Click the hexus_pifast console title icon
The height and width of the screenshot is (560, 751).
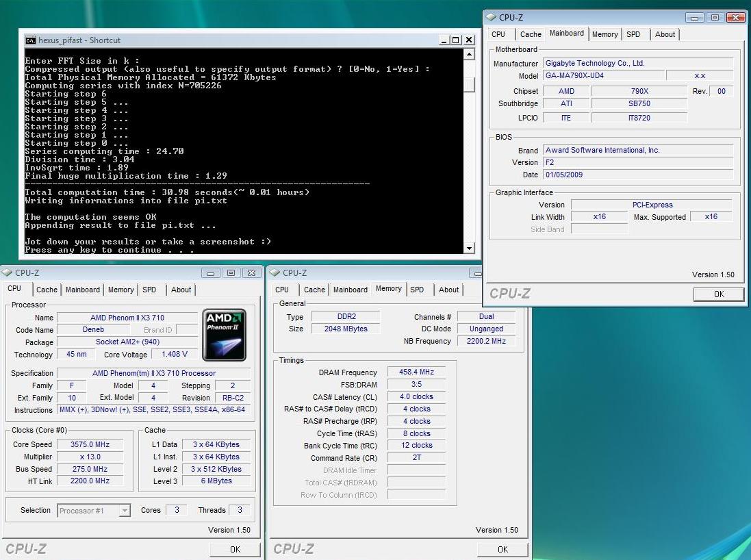[x=31, y=40]
